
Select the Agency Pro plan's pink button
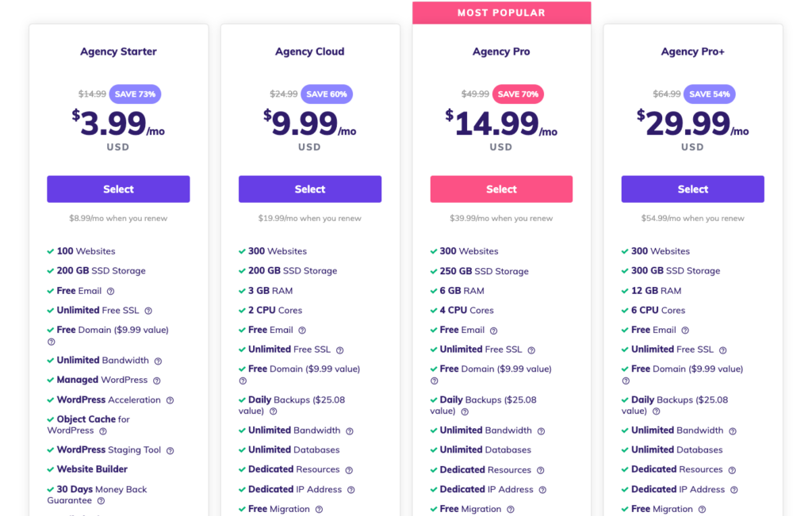pos(501,189)
